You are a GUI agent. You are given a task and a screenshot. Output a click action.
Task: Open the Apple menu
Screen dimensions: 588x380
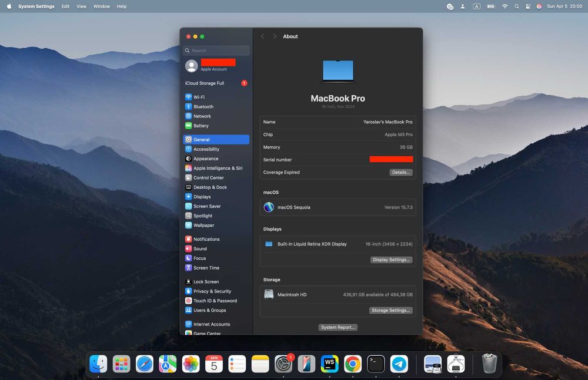pos(9,6)
